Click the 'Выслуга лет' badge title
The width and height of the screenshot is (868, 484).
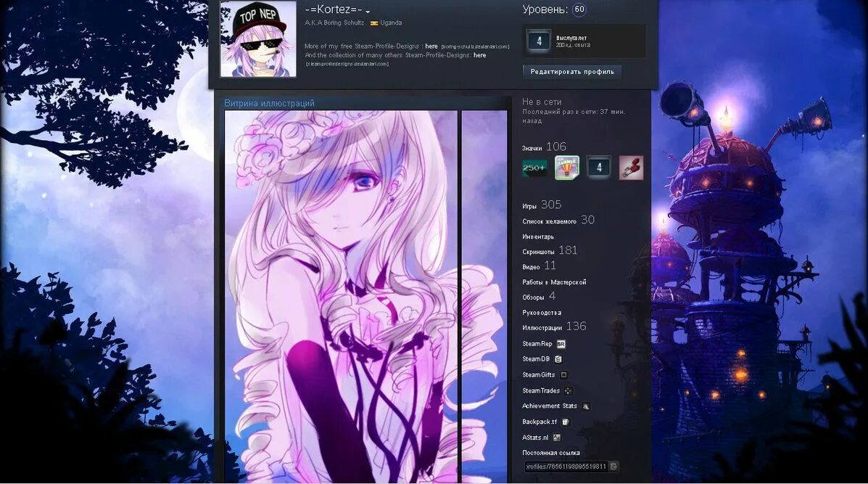click(571, 38)
